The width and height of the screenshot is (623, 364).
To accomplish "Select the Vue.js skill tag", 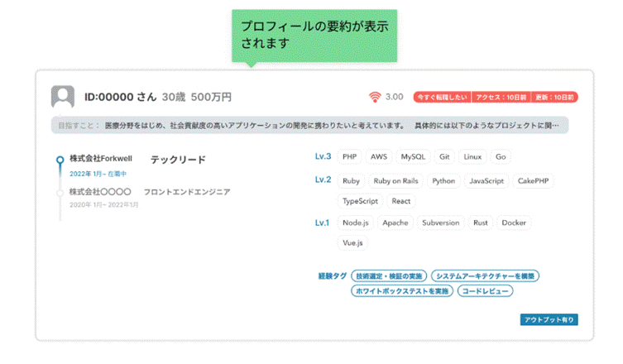I will point(352,243).
